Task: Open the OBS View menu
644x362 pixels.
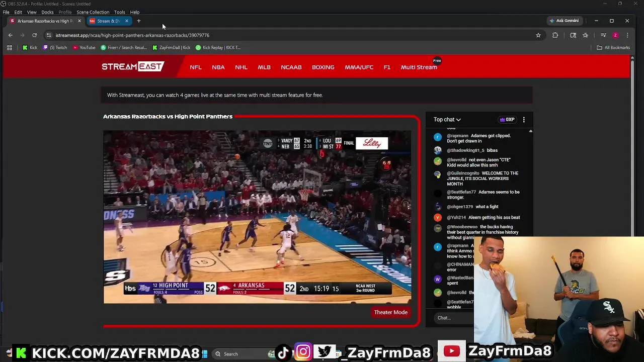Action: coord(32,12)
